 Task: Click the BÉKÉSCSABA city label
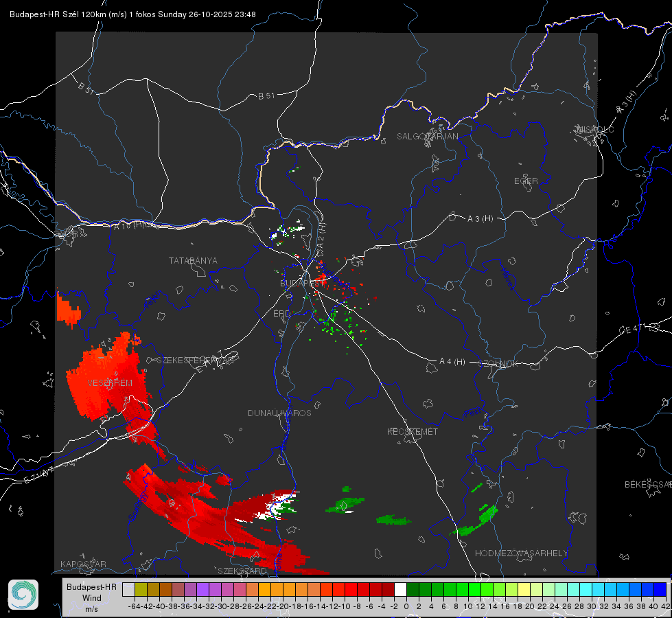tap(648, 485)
